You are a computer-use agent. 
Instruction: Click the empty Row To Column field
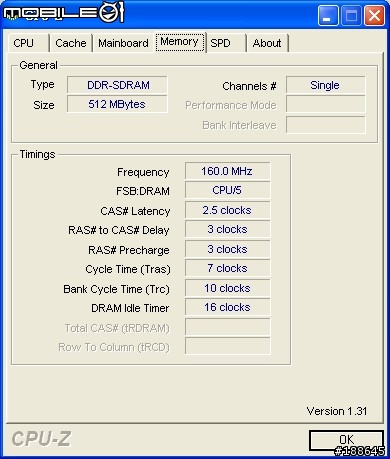pyautogui.click(x=228, y=346)
